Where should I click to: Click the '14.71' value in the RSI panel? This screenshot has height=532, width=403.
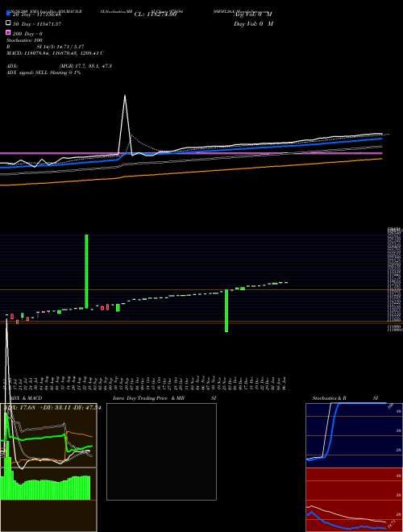coord(391,523)
